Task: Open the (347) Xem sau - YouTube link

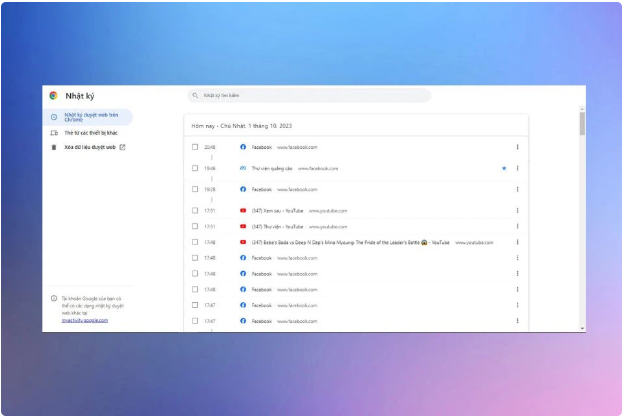Action: click(277, 211)
